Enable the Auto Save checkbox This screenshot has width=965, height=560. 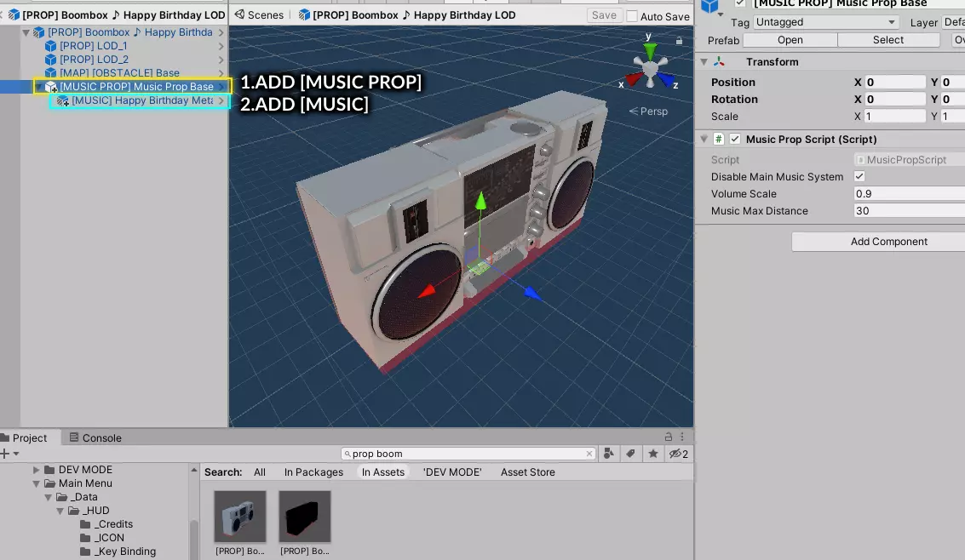(x=632, y=16)
